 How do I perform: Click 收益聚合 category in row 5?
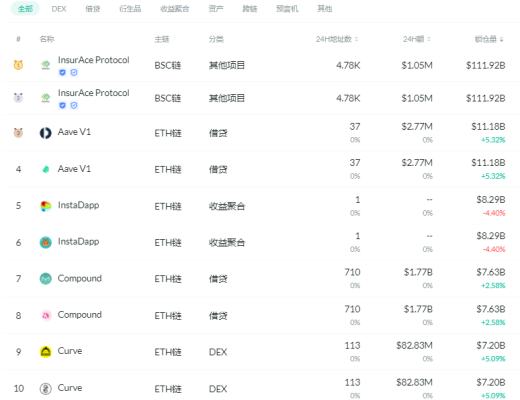227,206
